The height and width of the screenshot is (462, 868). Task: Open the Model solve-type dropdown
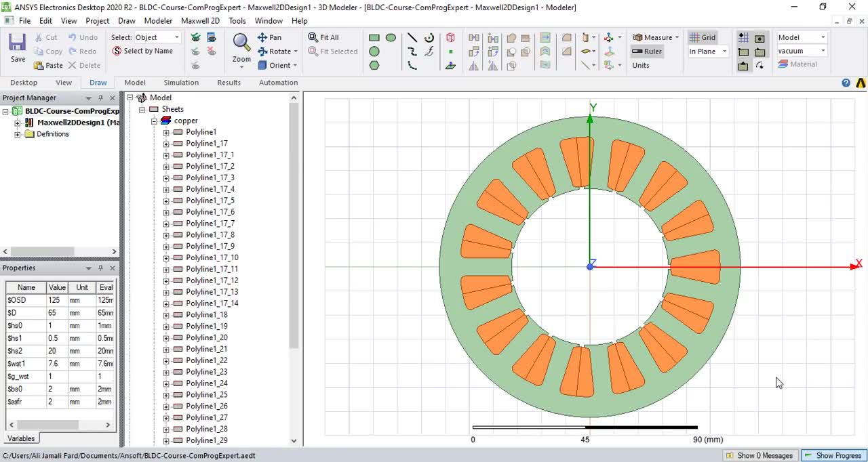(802, 37)
